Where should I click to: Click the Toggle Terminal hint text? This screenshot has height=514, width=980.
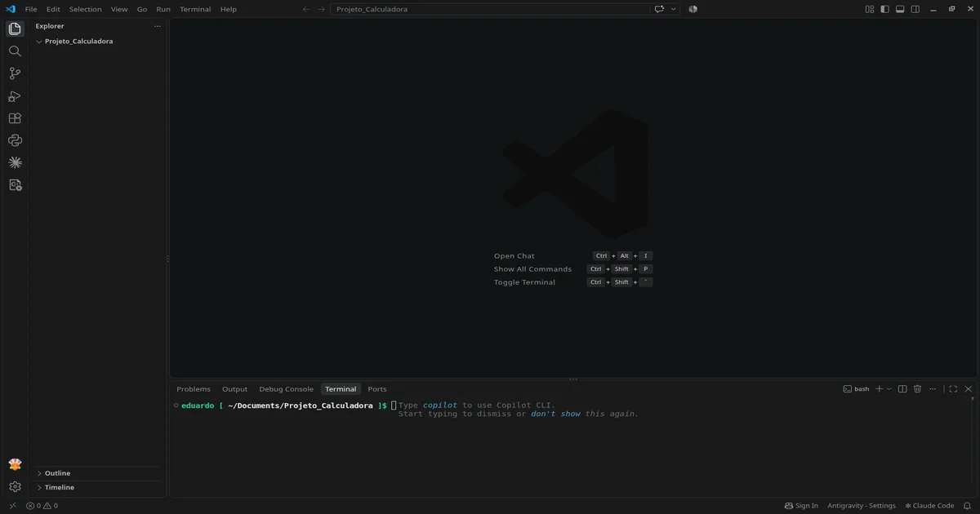pos(524,282)
